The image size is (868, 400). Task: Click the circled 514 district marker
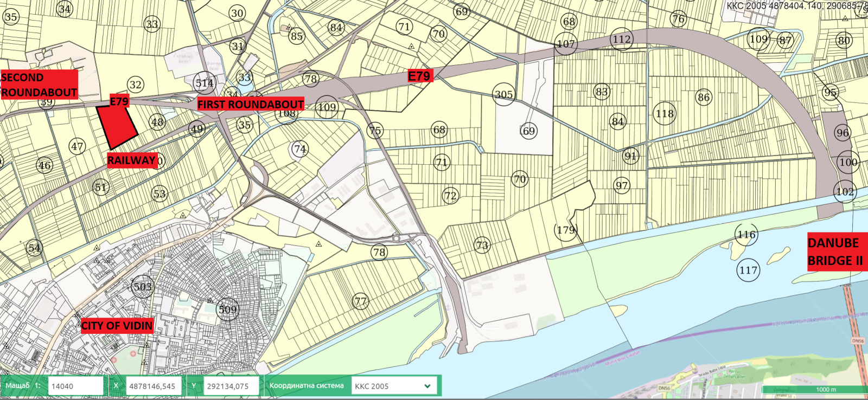point(205,83)
